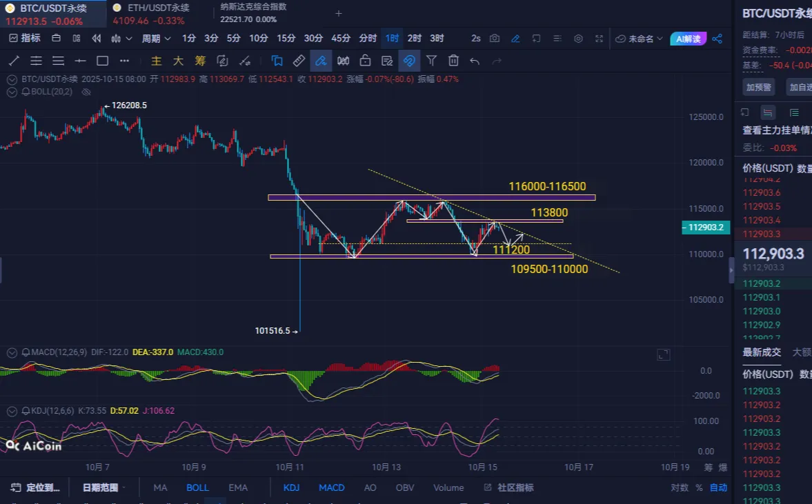Select the 1时 timeframe
Image resolution: width=812 pixels, height=504 pixels.
(392, 39)
